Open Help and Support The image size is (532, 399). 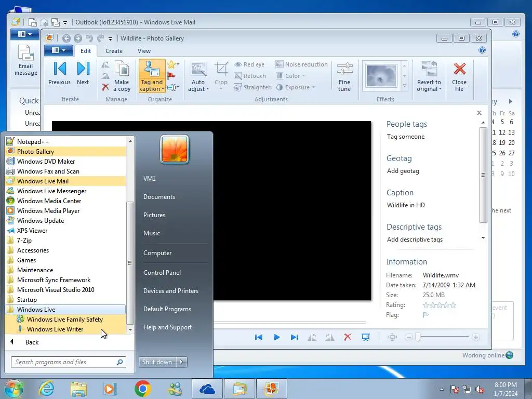click(167, 327)
